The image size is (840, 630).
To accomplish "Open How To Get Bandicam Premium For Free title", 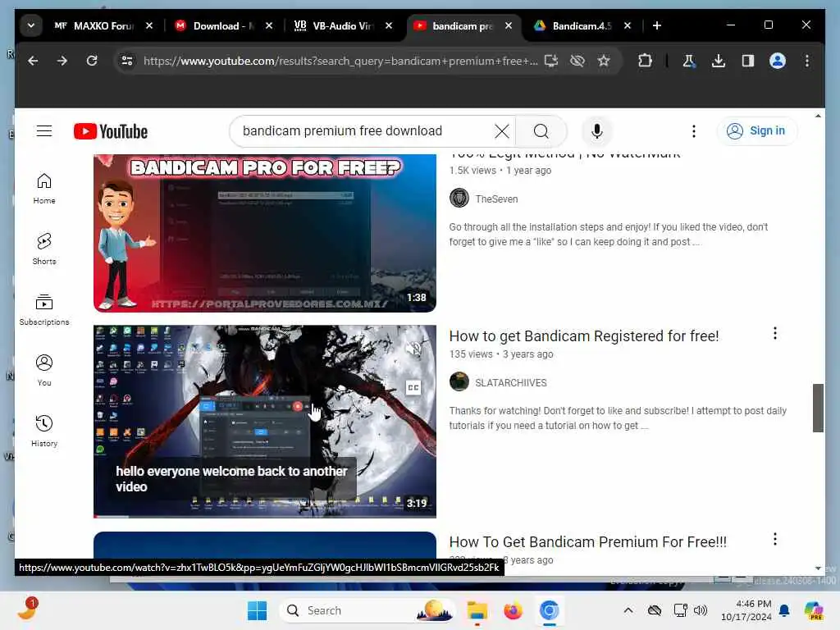I will coord(587,542).
